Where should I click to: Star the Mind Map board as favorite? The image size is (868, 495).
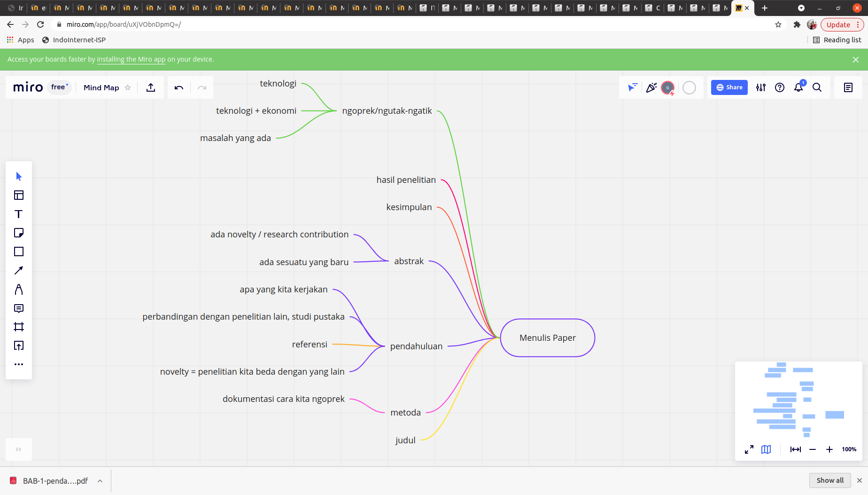tap(128, 87)
